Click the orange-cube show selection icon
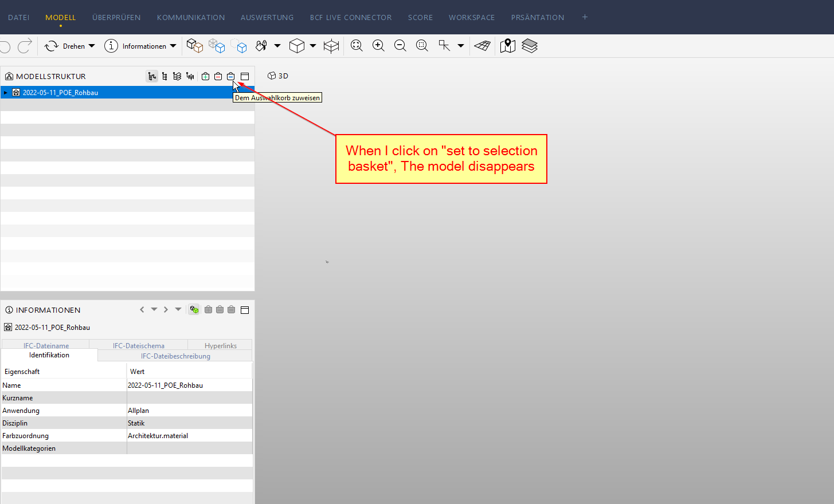This screenshot has height=504, width=834. click(x=195, y=46)
